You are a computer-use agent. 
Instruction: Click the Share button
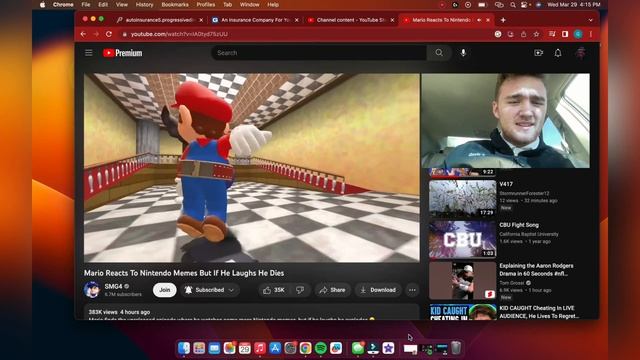[332, 290]
